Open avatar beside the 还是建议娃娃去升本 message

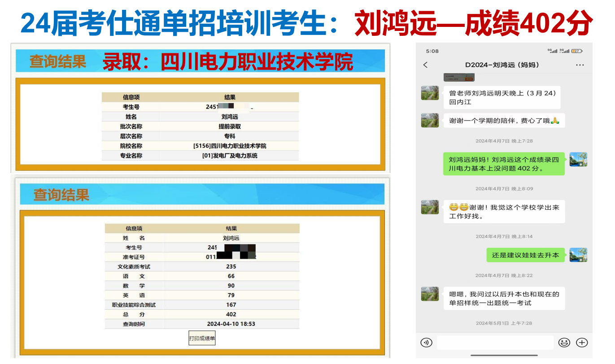point(578,255)
